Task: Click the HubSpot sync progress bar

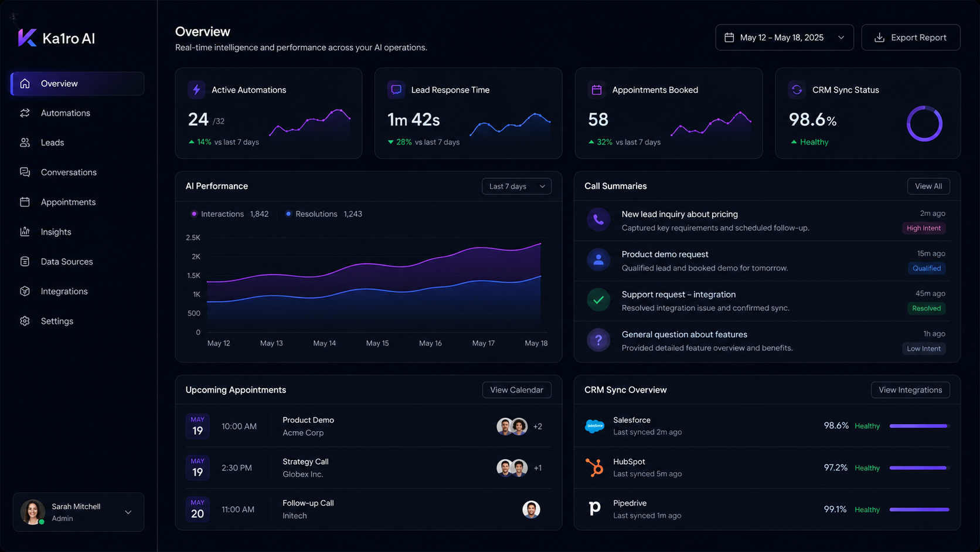Action: 919,468
